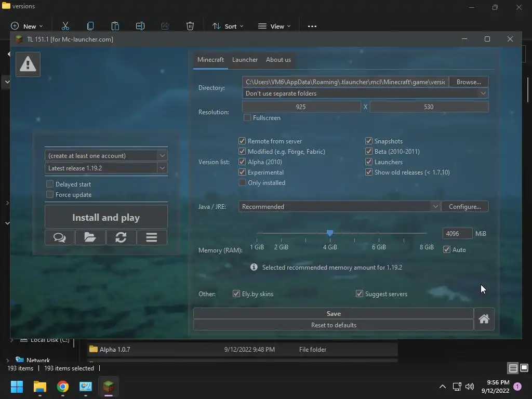Viewport: 532px width, 399px height.
Task: Open the chat/support speech bubbles icon
Action: tap(60, 237)
